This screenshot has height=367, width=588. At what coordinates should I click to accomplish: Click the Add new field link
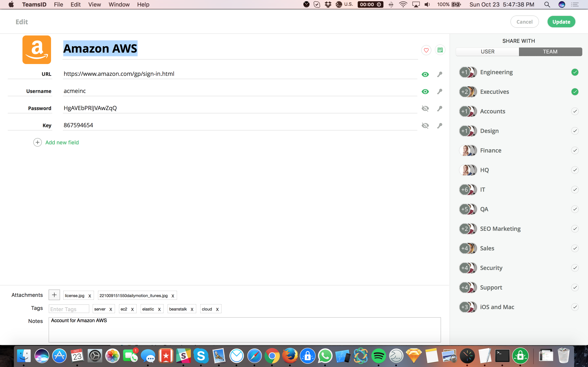(x=62, y=143)
